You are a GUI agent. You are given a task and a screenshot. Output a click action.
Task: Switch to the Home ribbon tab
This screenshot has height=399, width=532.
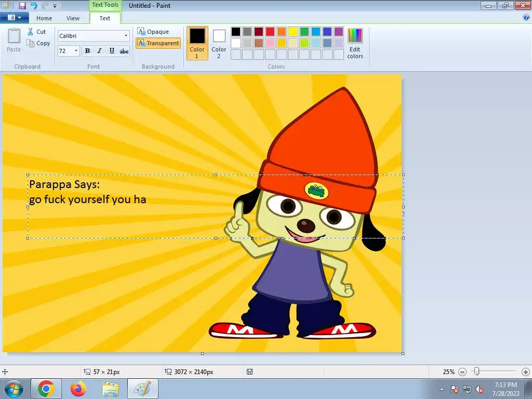tap(44, 18)
